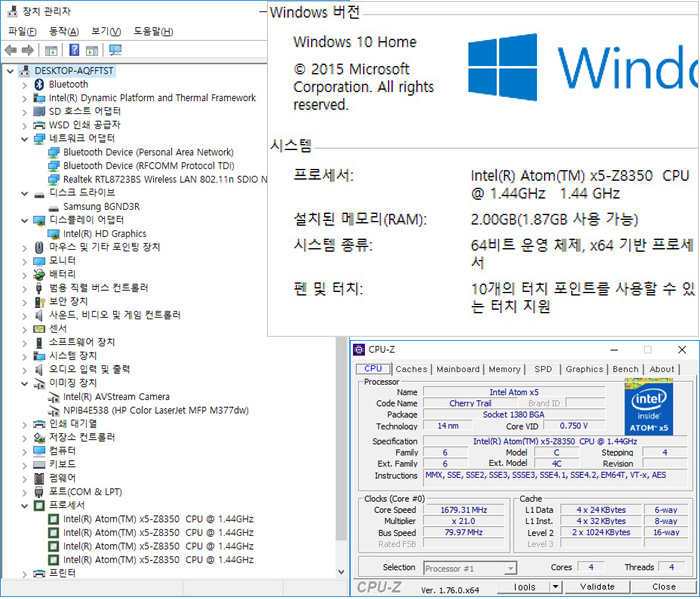Select the HP Color LaserJet MFP M377dw device

(x=156, y=411)
